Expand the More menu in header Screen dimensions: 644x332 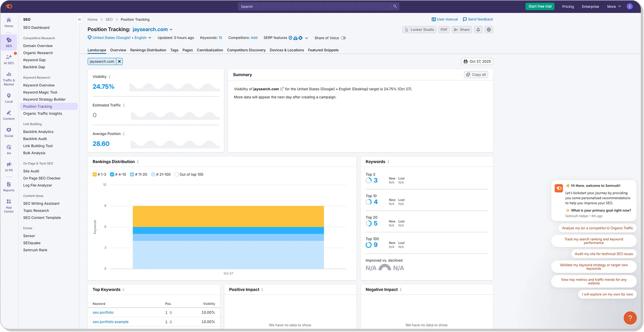pos(614,6)
